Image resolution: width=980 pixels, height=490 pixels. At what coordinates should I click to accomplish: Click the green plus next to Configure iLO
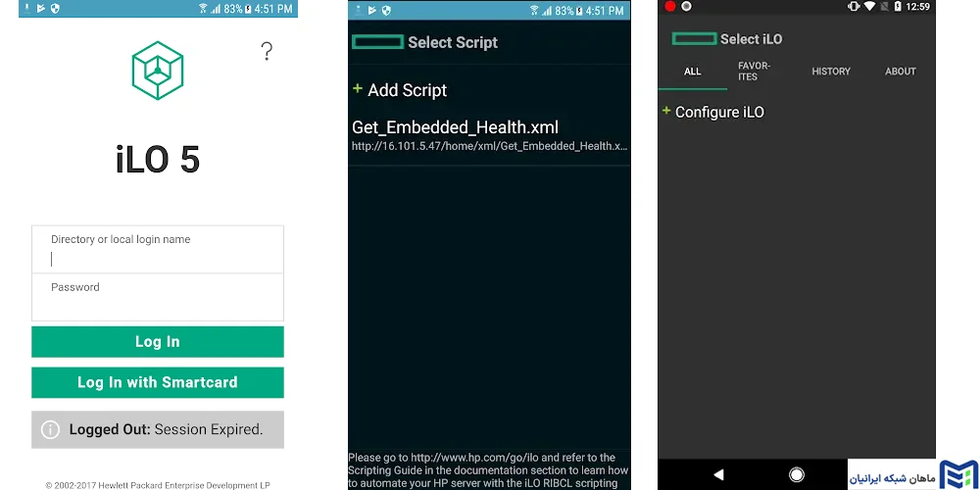666,111
